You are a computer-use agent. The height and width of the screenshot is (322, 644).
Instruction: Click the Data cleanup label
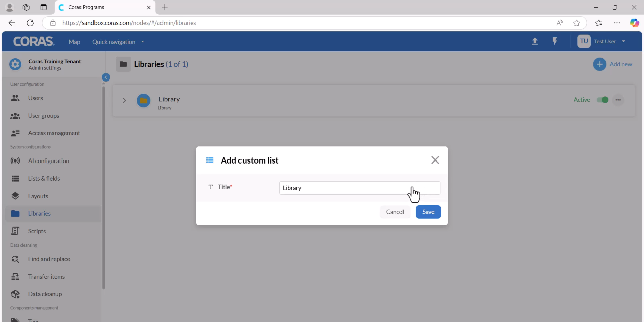pos(45,294)
